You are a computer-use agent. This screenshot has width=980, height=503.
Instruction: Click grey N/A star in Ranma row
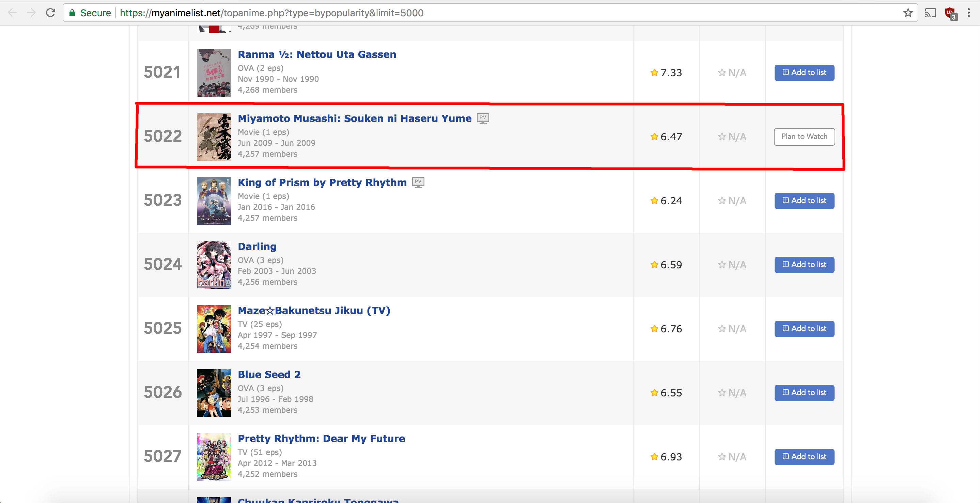pyautogui.click(x=722, y=72)
